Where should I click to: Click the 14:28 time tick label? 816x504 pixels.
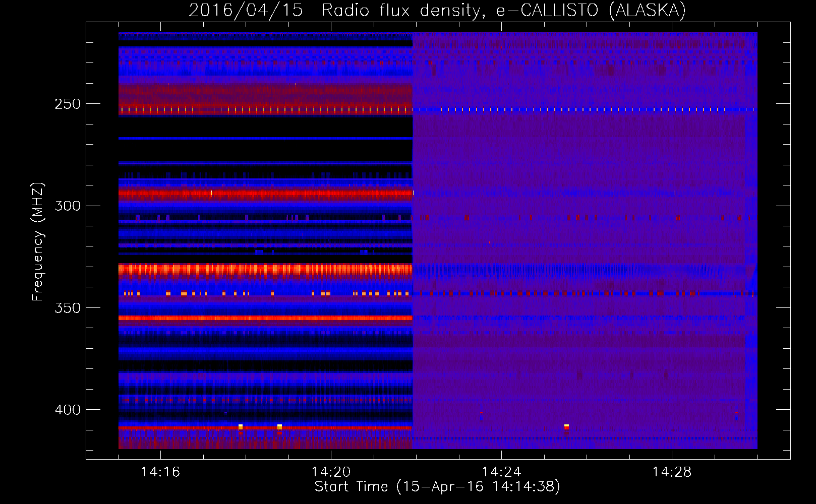tap(672, 472)
